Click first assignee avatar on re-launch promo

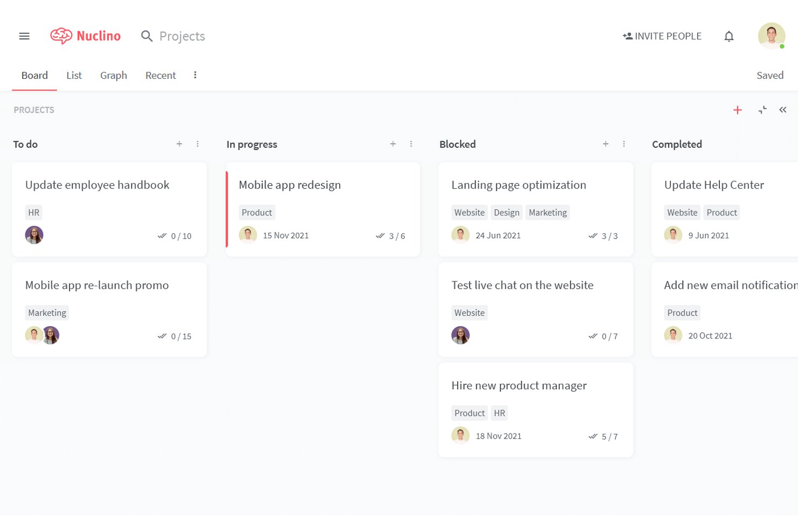click(x=33, y=335)
